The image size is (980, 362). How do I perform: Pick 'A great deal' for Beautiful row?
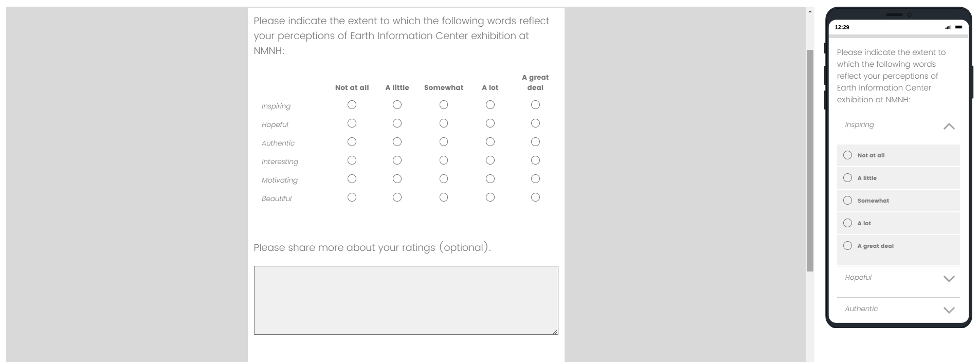(x=535, y=197)
